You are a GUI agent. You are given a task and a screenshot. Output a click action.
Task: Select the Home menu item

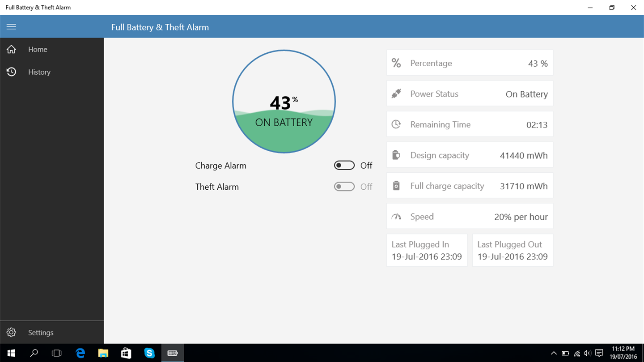[x=52, y=49]
